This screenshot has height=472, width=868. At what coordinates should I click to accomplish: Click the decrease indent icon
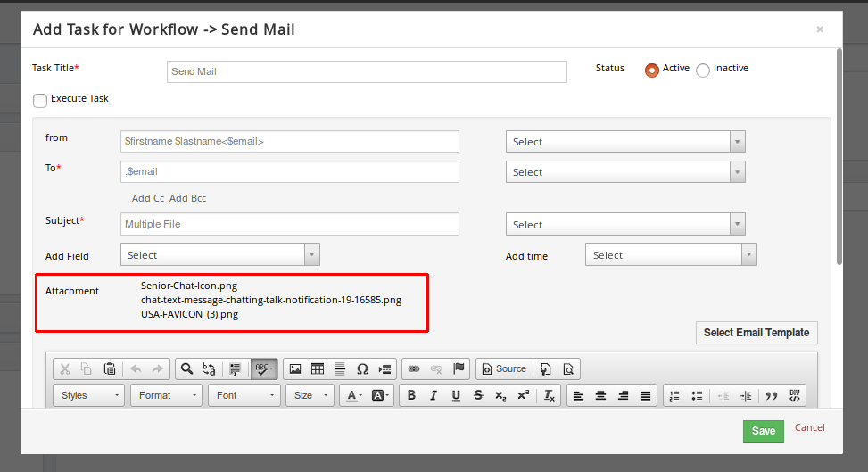point(723,395)
